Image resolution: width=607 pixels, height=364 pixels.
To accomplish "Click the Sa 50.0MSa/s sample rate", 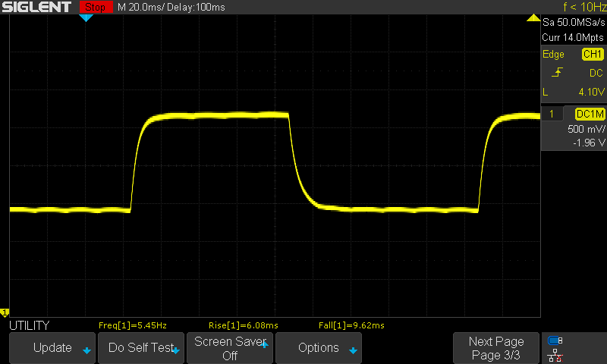I will pyautogui.click(x=574, y=23).
